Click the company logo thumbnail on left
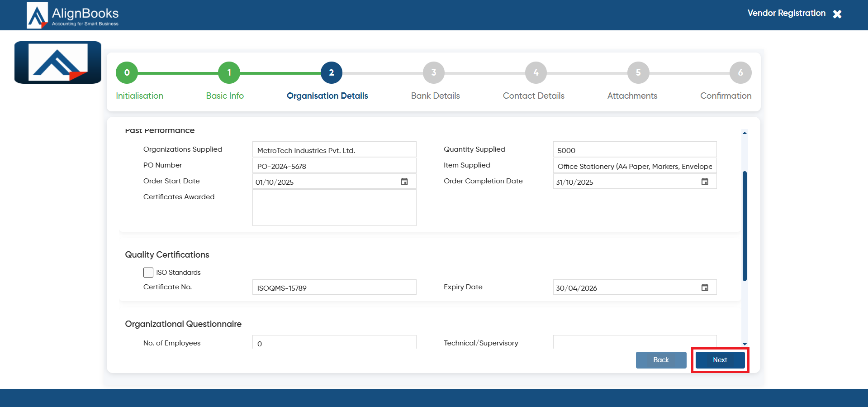Screen dimensions: 868x407 click(x=58, y=62)
